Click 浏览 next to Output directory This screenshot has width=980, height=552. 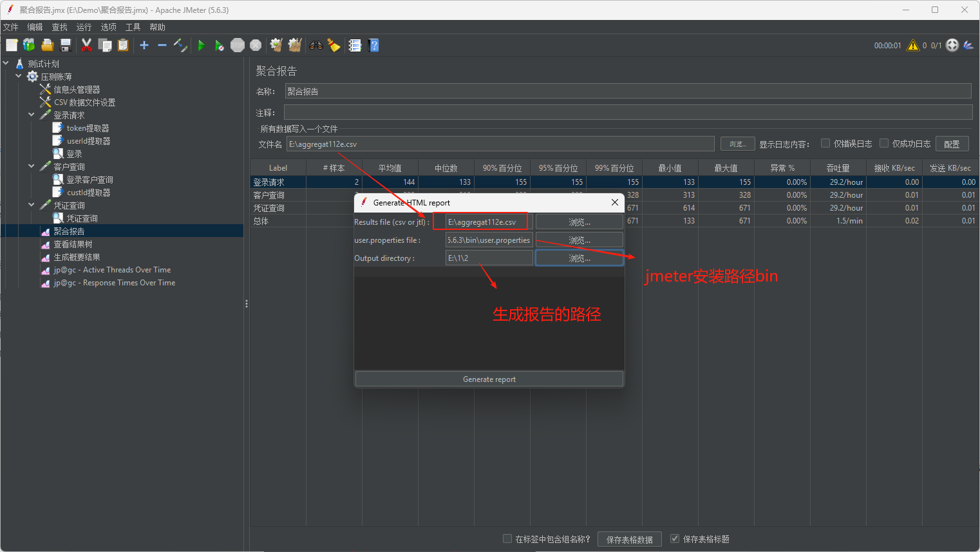(578, 258)
